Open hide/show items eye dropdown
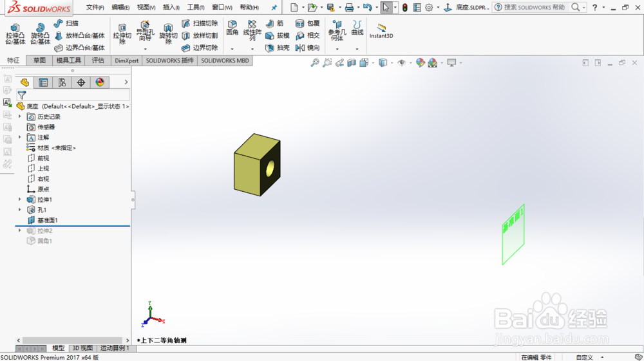Screen dimensions: 644x361 click(x=410, y=63)
